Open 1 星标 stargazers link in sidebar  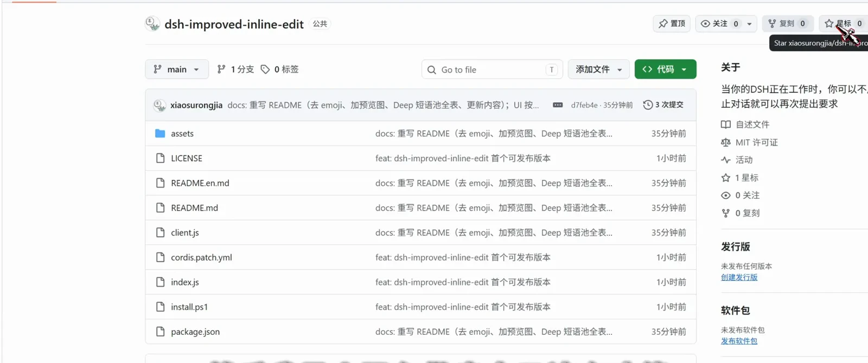[740, 178]
